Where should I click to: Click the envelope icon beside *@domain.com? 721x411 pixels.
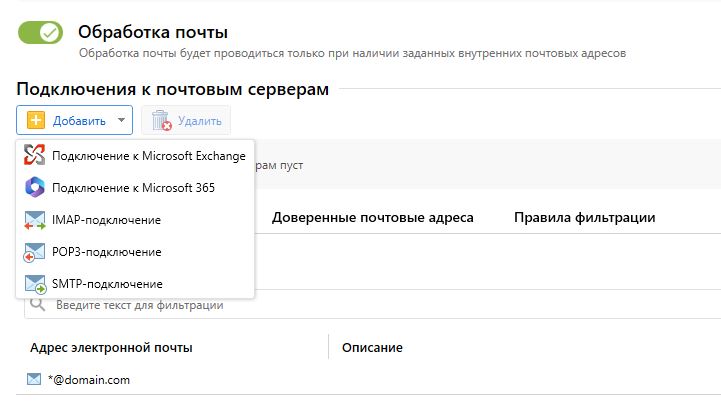(34, 379)
